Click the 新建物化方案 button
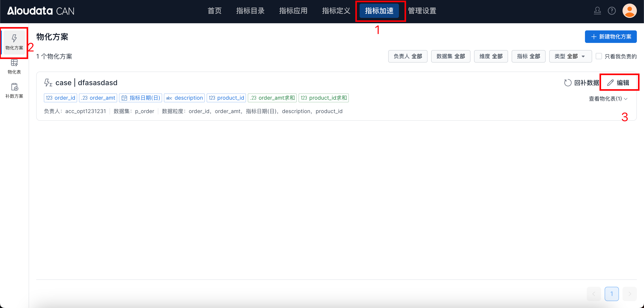This screenshot has height=308, width=644. 610,37
